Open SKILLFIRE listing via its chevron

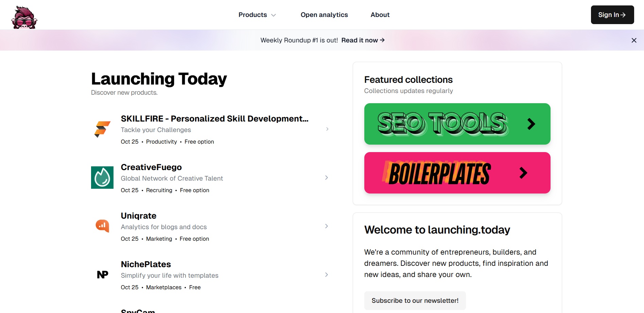tap(327, 129)
